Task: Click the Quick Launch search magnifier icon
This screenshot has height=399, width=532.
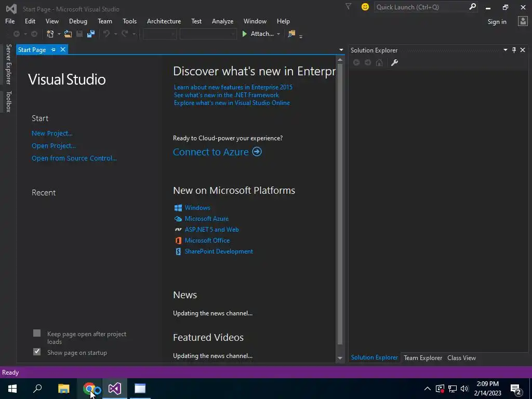Action: tap(472, 7)
